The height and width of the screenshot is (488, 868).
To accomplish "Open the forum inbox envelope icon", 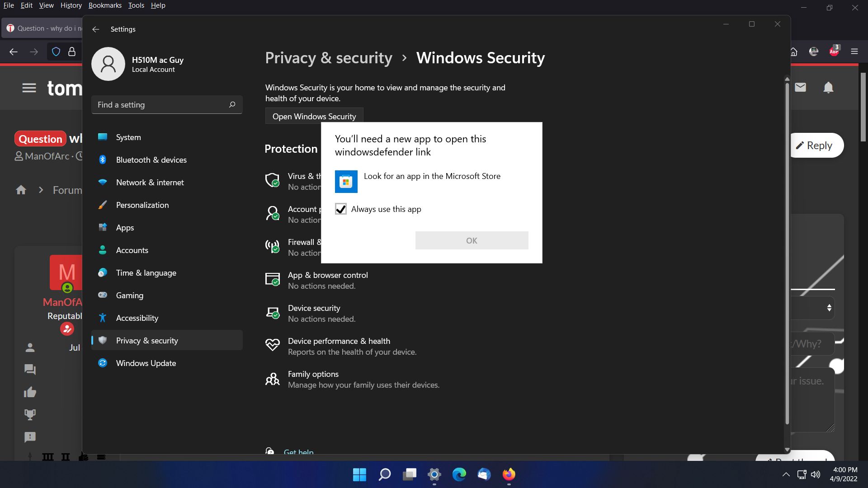I will [801, 87].
